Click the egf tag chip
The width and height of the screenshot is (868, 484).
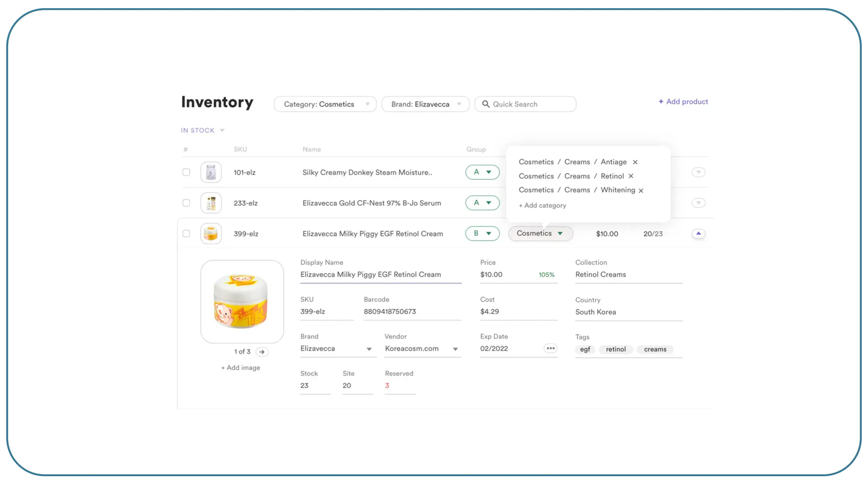click(585, 349)
